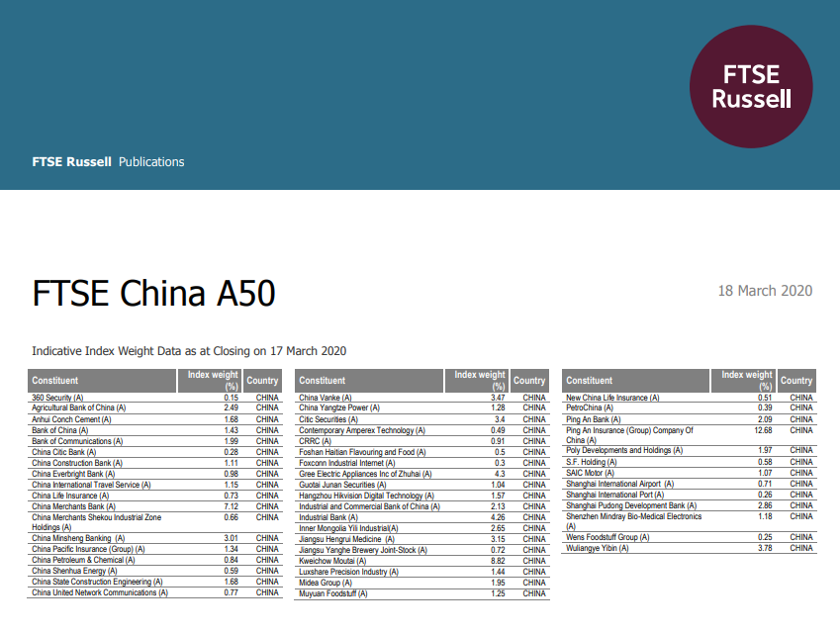840x633 pixels.
Task: Select 'Inner Mongolia Yili Industrial(A)'
Action: 348,528
